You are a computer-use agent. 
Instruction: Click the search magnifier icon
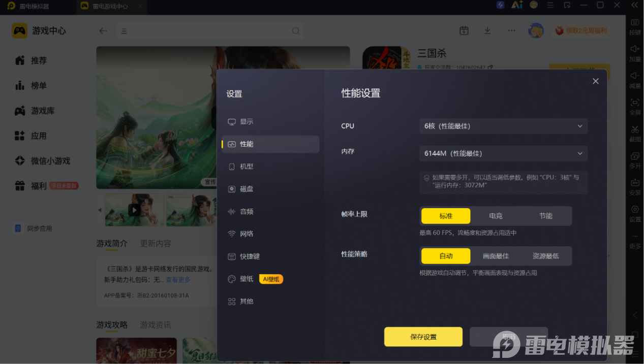pyautogui.click(x=296, y=31)
